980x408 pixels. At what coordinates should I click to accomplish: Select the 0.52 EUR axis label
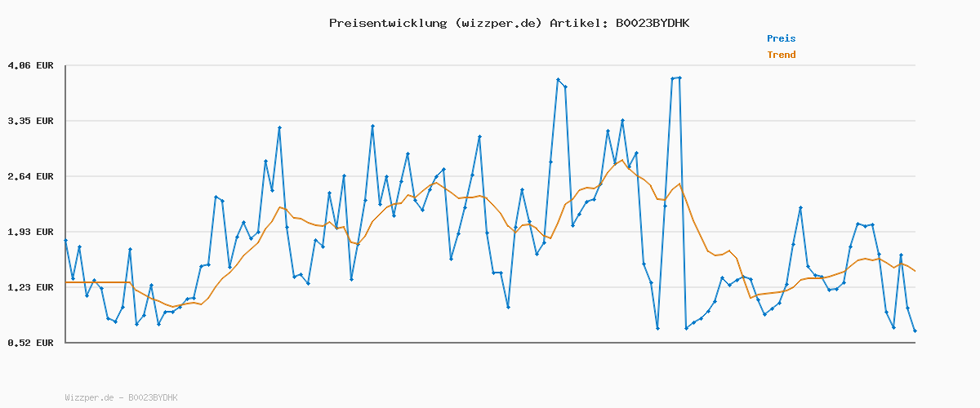pos(30,343)
